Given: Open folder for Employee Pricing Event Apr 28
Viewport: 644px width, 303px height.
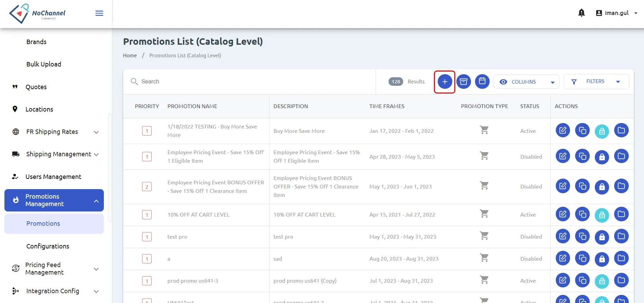Looking at the screenshot, I should tap(621, 156).
